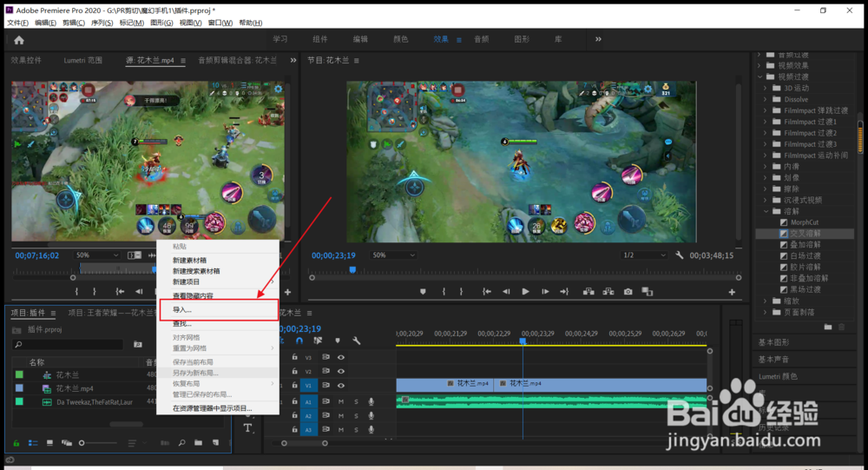Create new item in project panel
Viewport: 868px width, 470px height.
pos(215,443)
